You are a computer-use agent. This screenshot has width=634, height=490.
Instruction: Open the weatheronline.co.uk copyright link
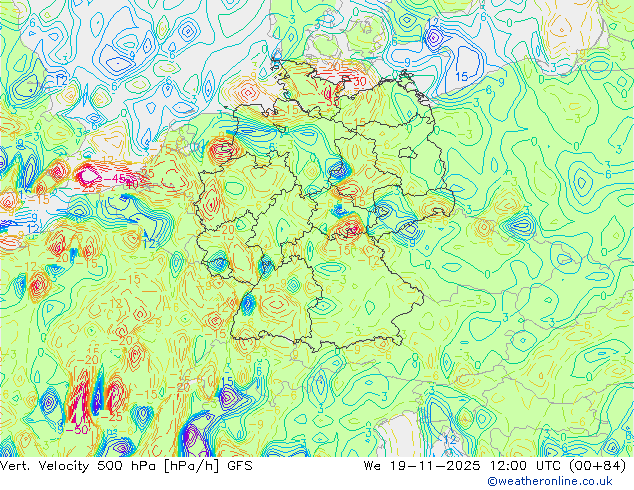pos(550,481)
